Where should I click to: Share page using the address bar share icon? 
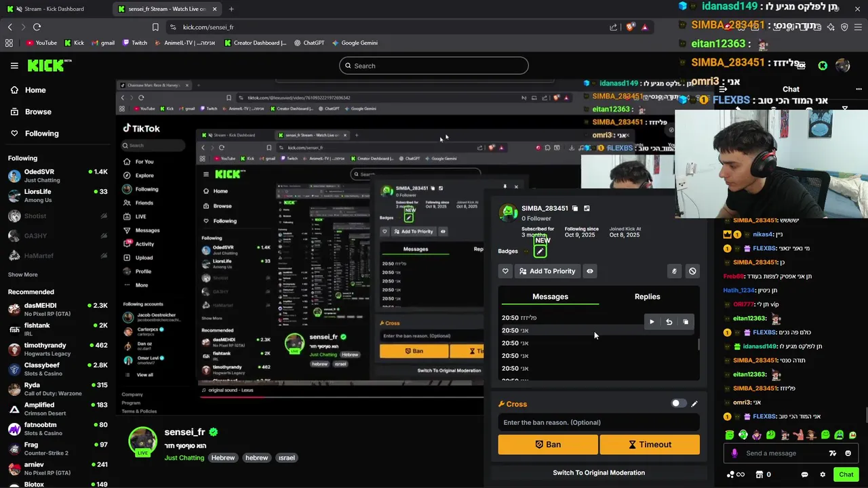point(614,27)
